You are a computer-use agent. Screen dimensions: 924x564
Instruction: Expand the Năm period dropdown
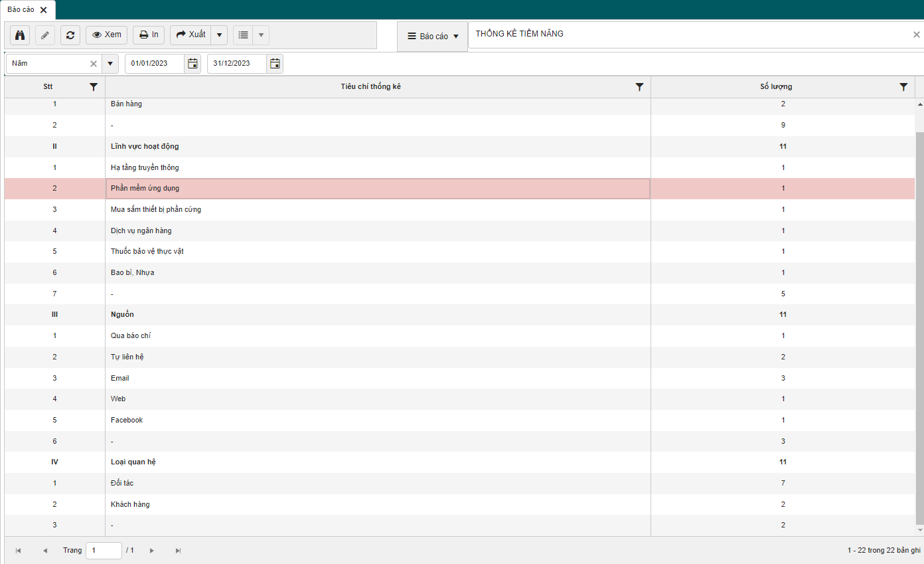(x=110, y=64)
